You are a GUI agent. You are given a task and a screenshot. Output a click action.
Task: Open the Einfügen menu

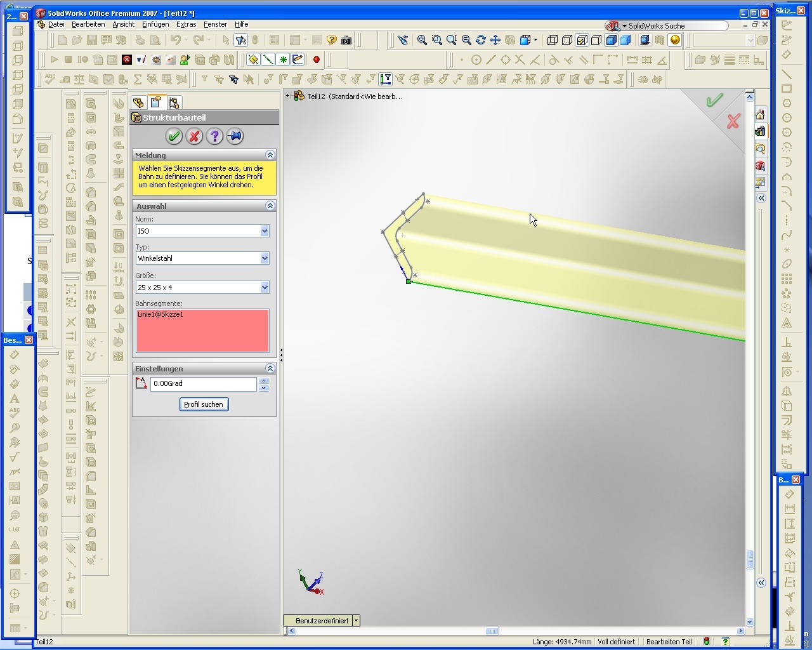[155, 24]
